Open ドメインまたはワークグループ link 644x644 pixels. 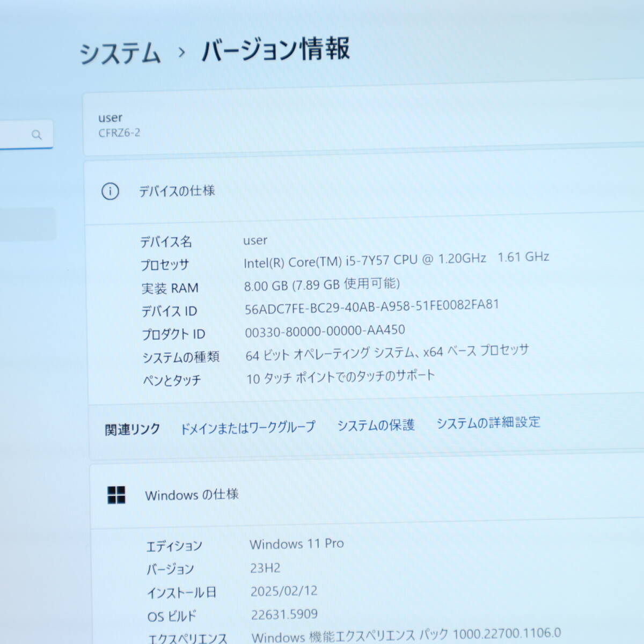247,428
